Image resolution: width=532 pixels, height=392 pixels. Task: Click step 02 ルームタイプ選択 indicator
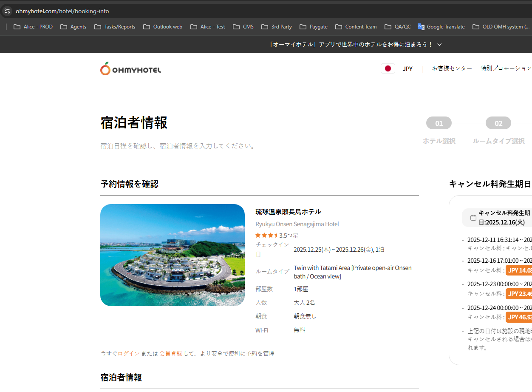point(498,123)
